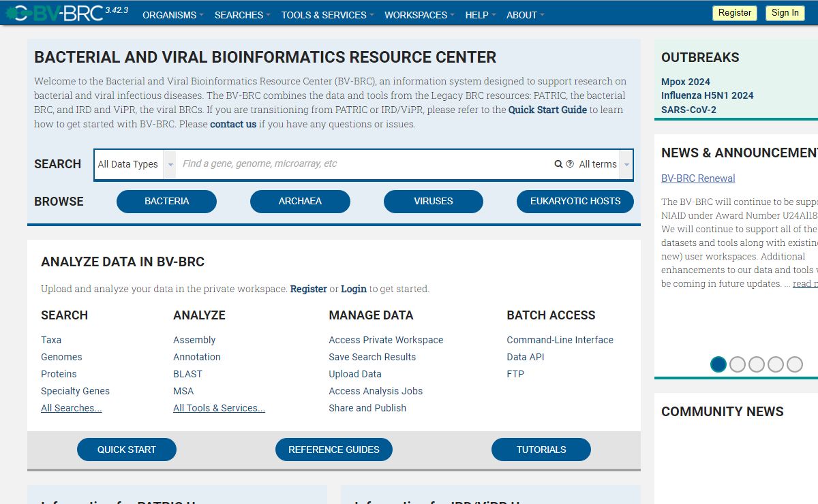Open Data API link
Viewport: 818px width, 504px height.
point(526,357)
